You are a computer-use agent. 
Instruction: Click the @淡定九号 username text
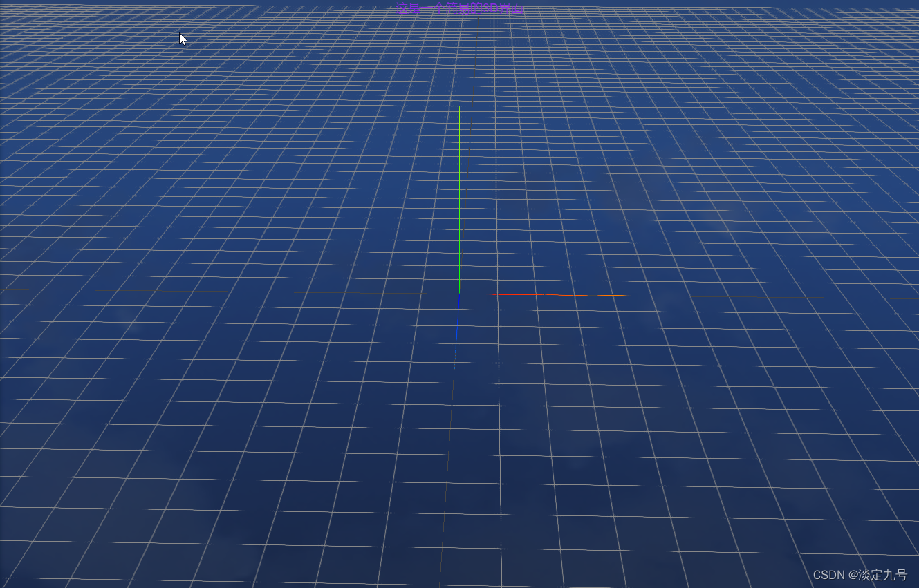(x=880, y=574)
